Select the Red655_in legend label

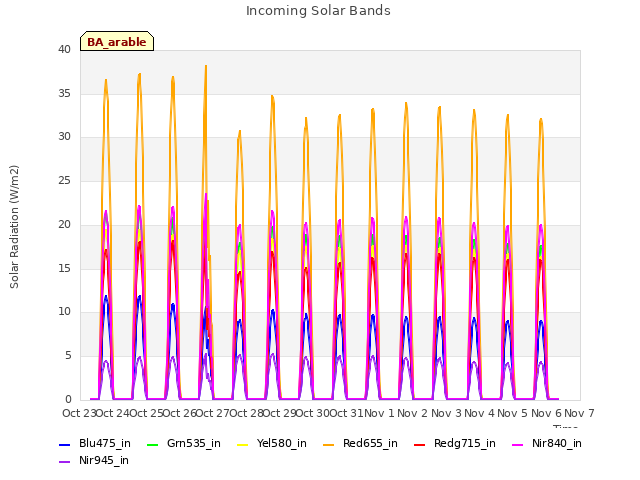point(370,444)
